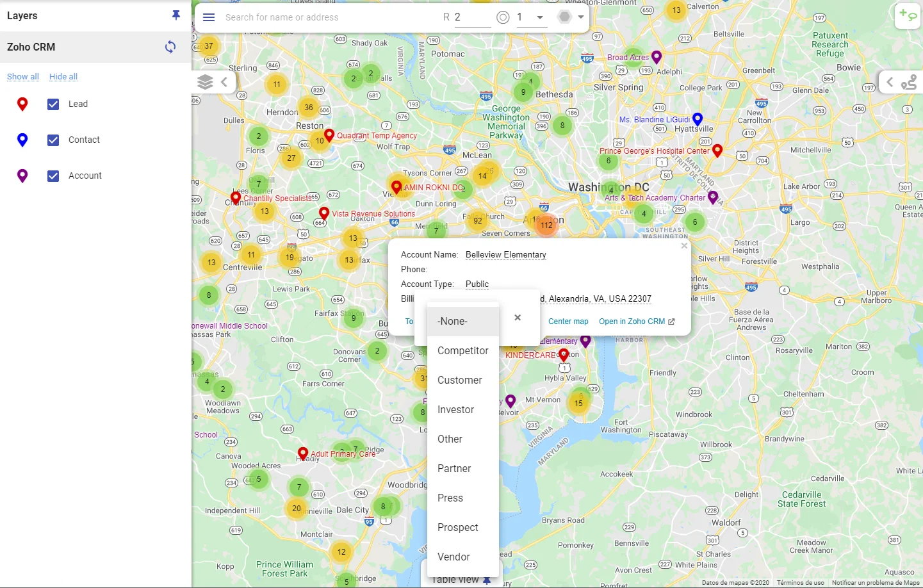Open the record via Open in Zoho CRM
The width and height of the screenshot is (923, 588).
(x=637, y=322)
